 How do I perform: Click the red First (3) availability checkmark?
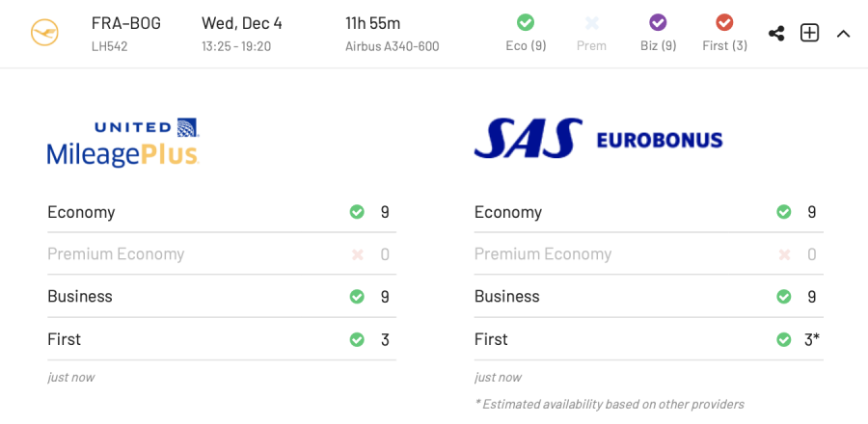click(x=724, y=22)
